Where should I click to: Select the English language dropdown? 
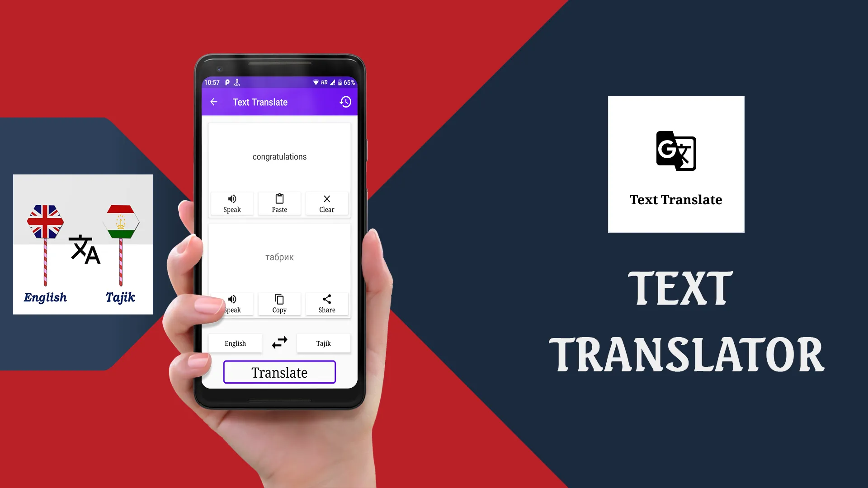point(236,343)
